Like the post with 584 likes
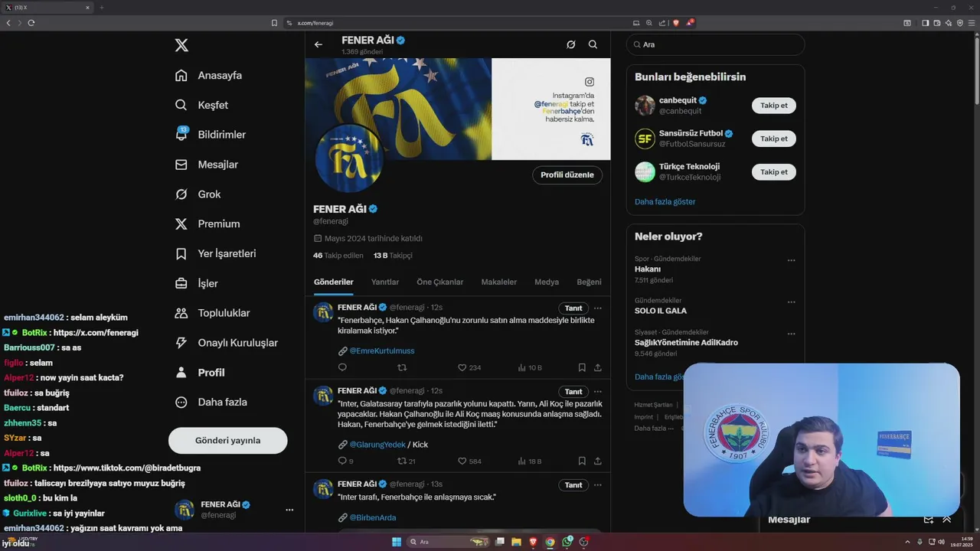Image resolution: width=980 pixels, height=551 pixels. (x=469, y=461)
